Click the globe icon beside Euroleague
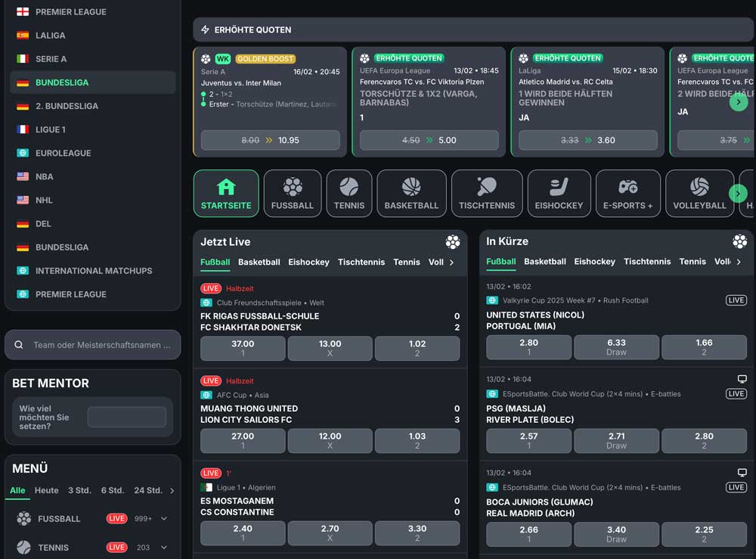756x559 pixels. 23,153
